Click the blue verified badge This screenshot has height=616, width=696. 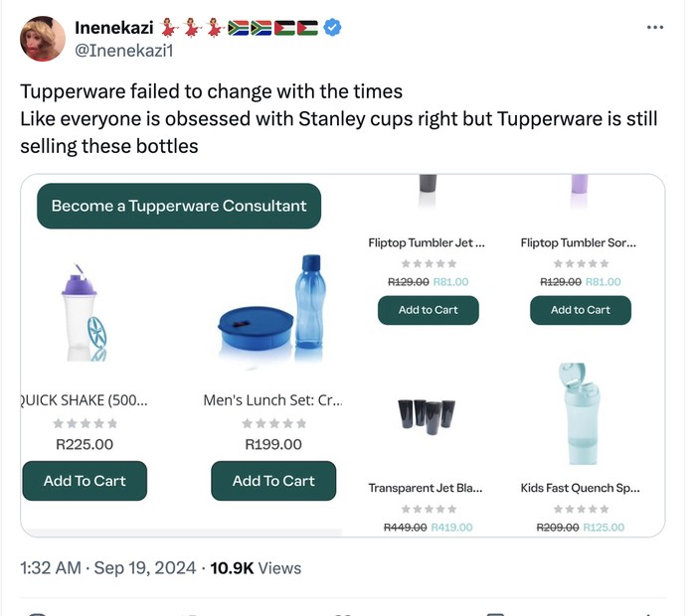pyautogui.click(x=332, y=28)
